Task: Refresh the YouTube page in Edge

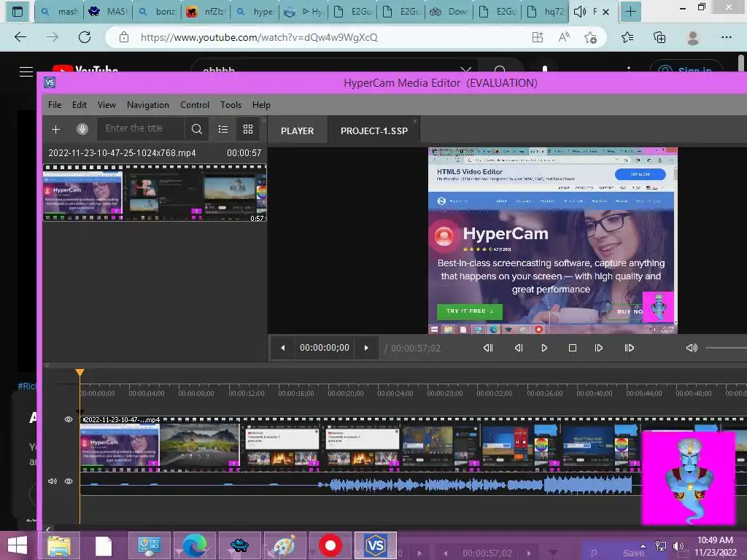Action: pos(85,37)
